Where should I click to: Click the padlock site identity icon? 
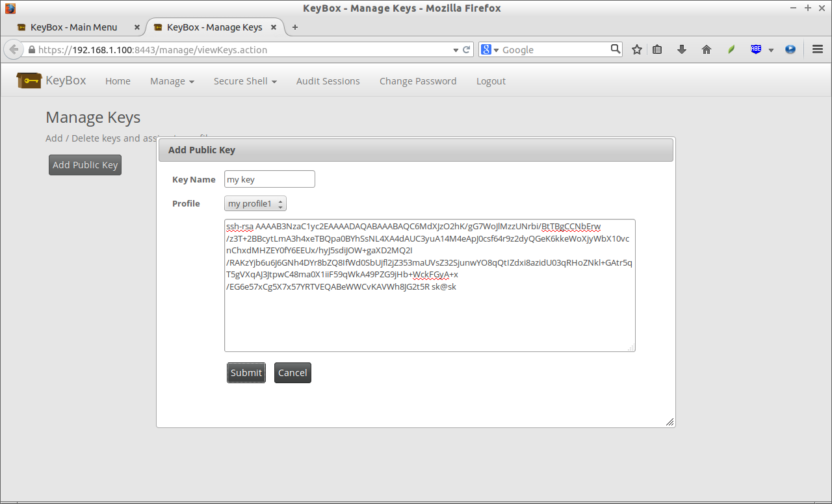point(31,49)
